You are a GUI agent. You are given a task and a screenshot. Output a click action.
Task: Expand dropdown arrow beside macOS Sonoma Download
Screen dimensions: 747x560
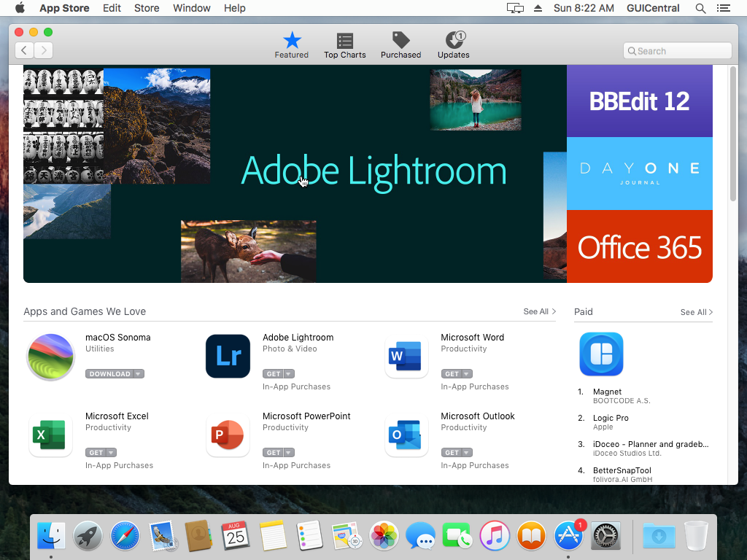(138, 374)
